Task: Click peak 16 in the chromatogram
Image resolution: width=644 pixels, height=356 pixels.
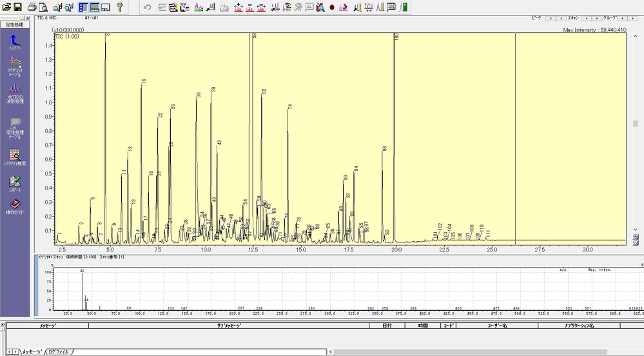Action: [141, 164]
